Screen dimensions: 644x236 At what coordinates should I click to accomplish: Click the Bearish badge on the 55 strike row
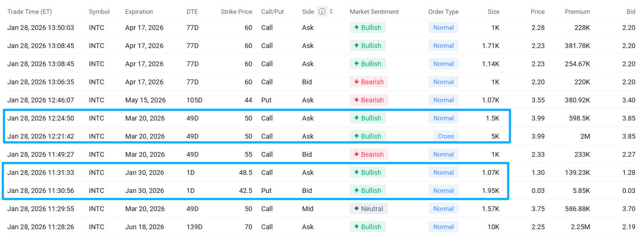click(x=369, y=154)
